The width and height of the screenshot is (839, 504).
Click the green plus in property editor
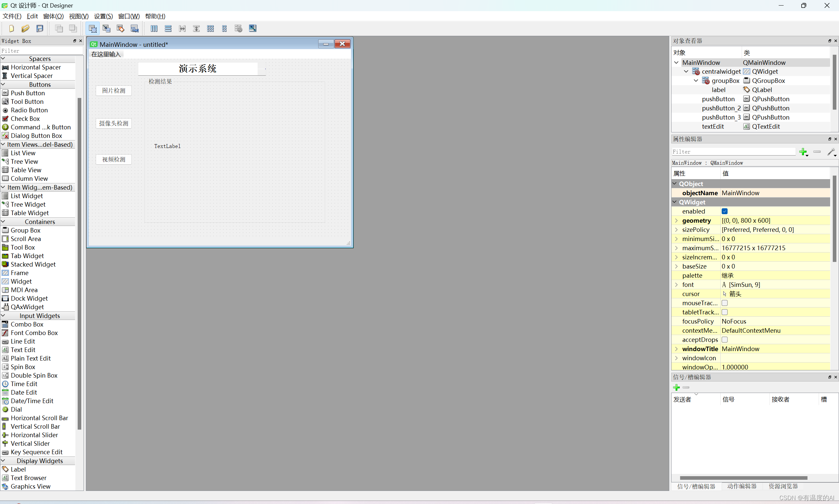coord(803,152)
